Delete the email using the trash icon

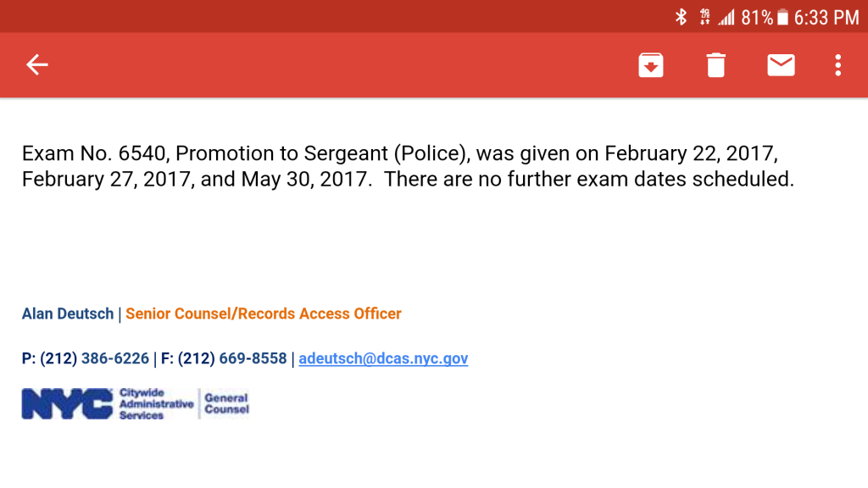click(x=716, y=65)
